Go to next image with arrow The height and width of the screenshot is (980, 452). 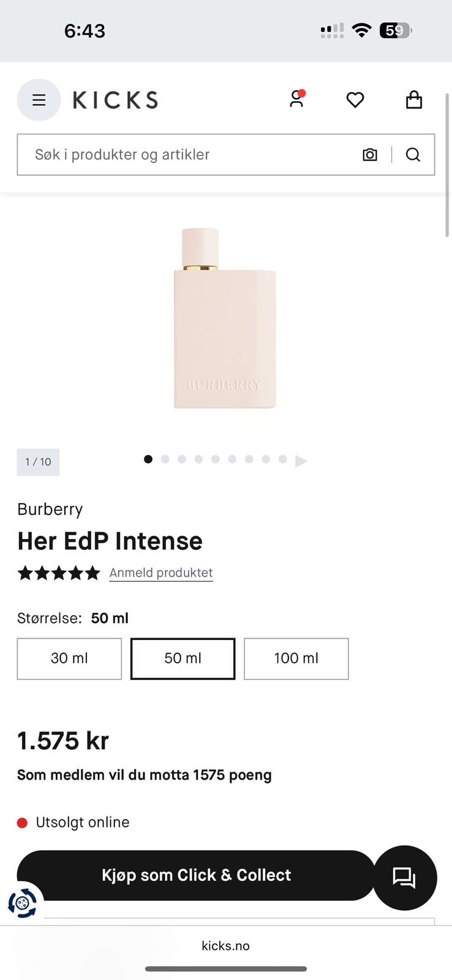pos(301,461)
